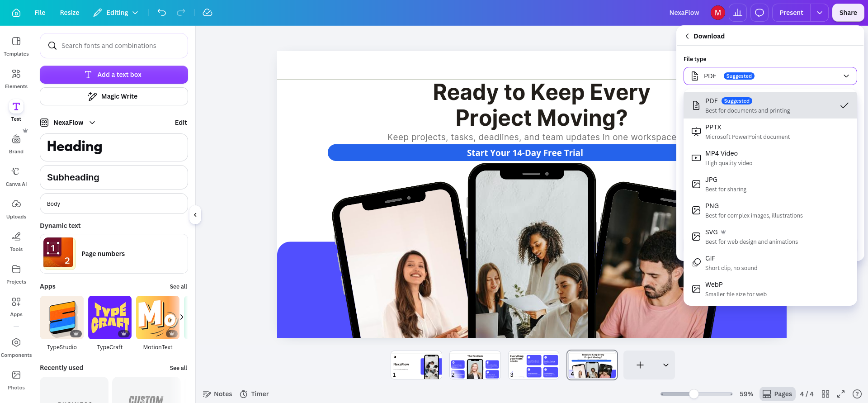Open the Apps sidebar panel
The width and height of the screenshot is (868, 403).
(16, 307)
